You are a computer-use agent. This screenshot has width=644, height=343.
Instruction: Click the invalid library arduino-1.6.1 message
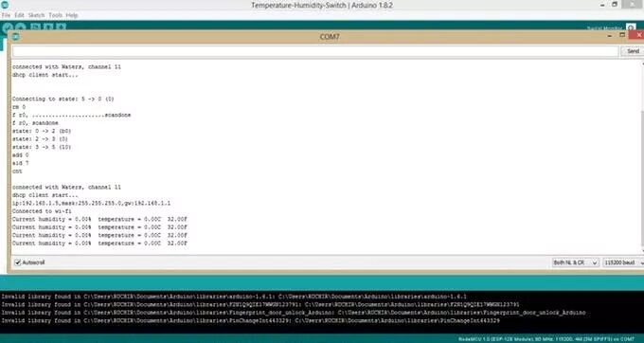tap(234, 297)
